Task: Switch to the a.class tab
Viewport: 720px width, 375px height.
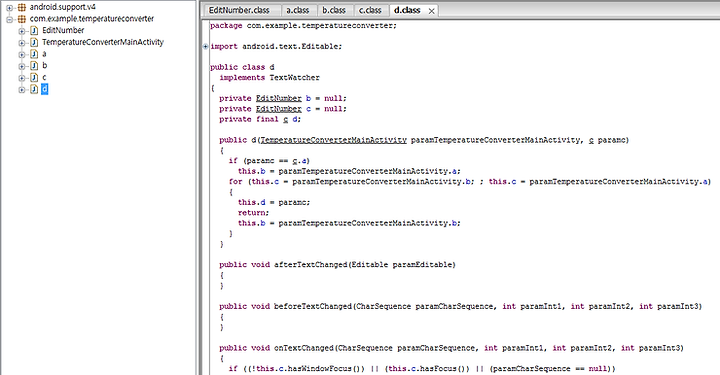Action: point(298,10)
